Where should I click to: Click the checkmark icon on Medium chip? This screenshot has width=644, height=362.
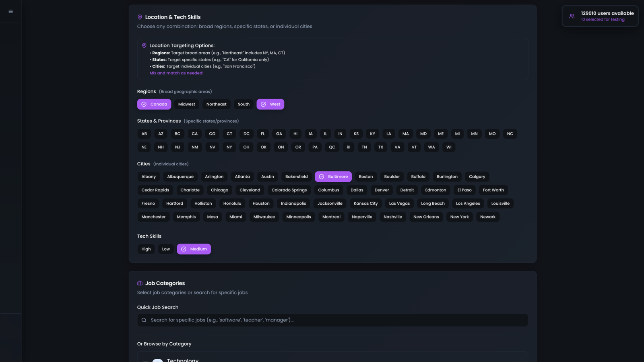point(184,249)
